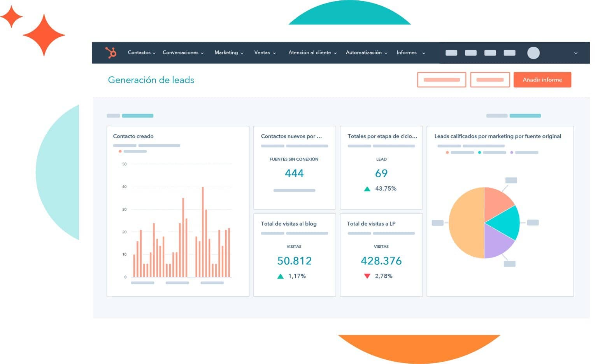607x364 pixels.
Task: Click the Añadir informe button
Action: tap(542, 80)
